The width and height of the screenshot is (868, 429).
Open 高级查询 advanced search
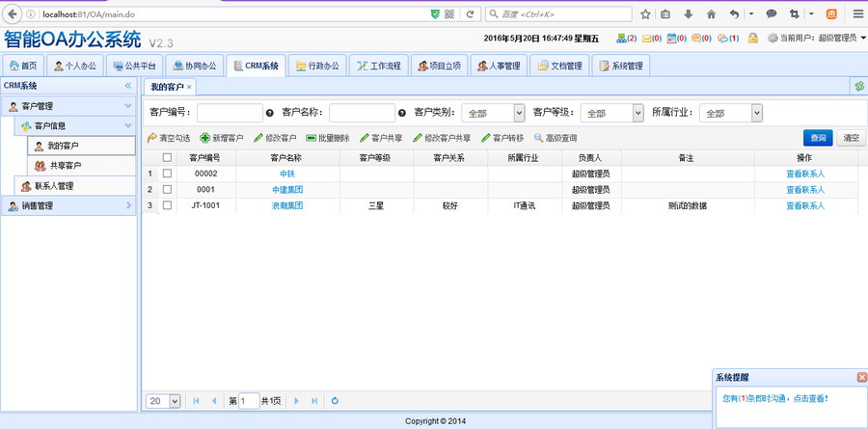556,138
